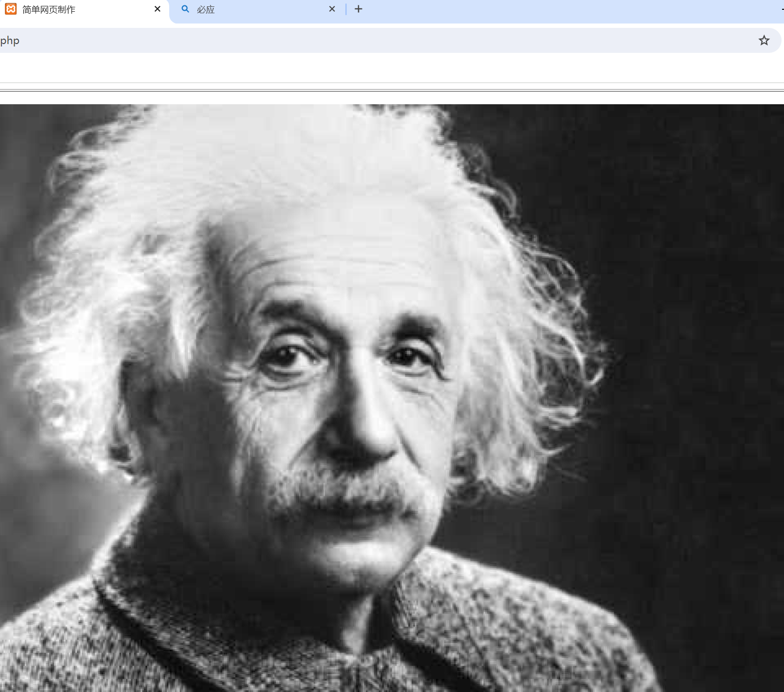Close the 简单网页制作 tab
The height and width of the screenshot is (692, 784).
coord(157,9)
